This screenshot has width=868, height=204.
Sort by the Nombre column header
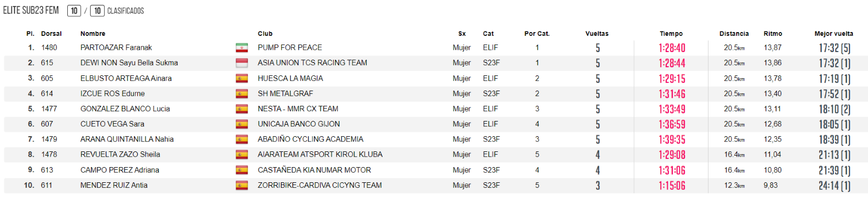click(93, 34)
